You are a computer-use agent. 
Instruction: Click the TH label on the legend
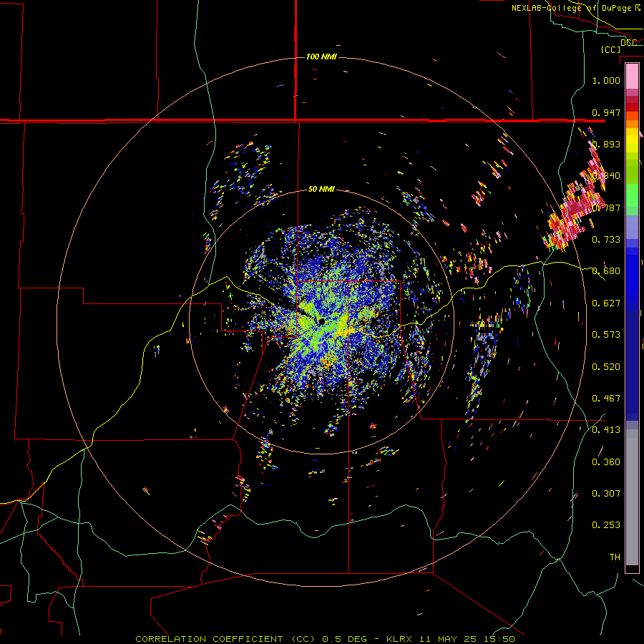[615, 557]
